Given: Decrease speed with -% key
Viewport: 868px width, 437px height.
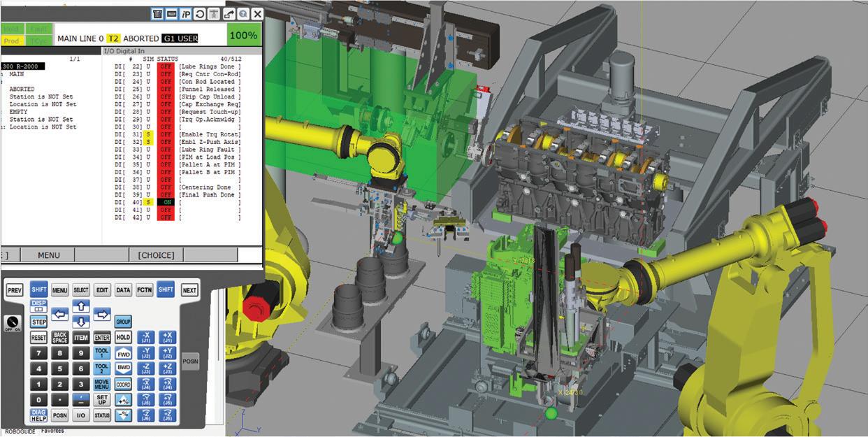Looking at the screenshot, I should coord(123,415).
